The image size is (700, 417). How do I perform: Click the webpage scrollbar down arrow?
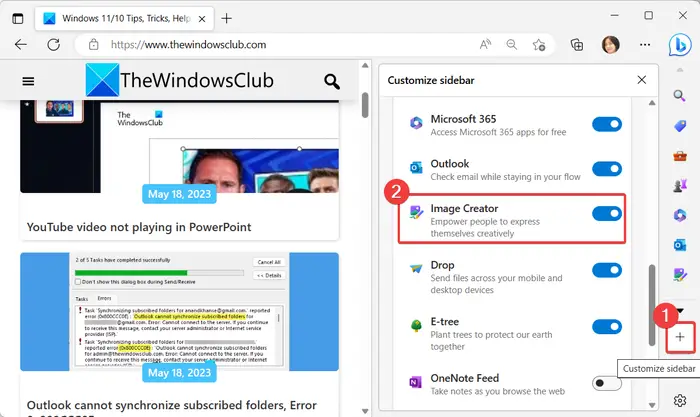(365, 411)
